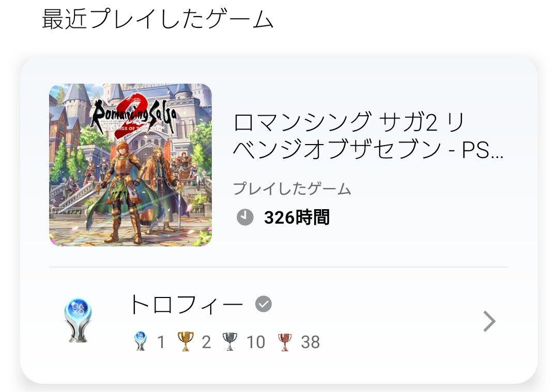Click the clock icon beside 326時間
The width and height of the screenshot is (558, 392).
click(245, 217)
